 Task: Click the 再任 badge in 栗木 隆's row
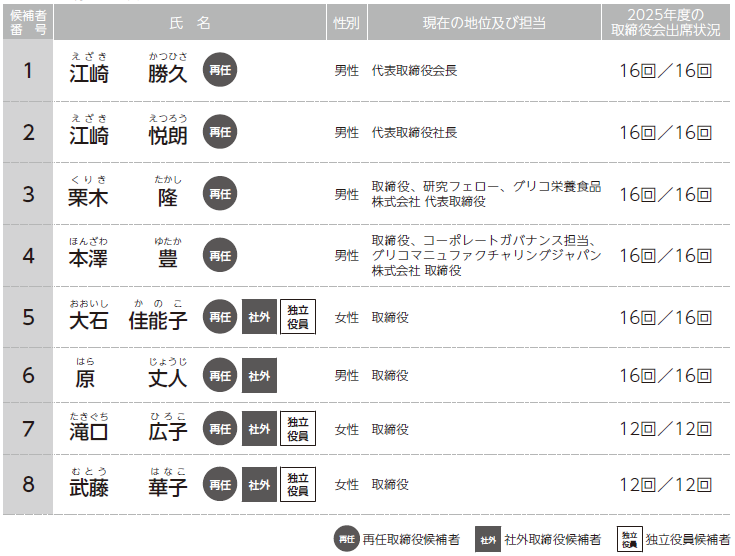[220, 194]
